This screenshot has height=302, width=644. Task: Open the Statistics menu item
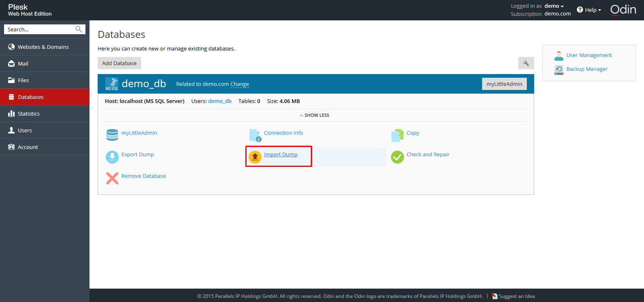45,114
